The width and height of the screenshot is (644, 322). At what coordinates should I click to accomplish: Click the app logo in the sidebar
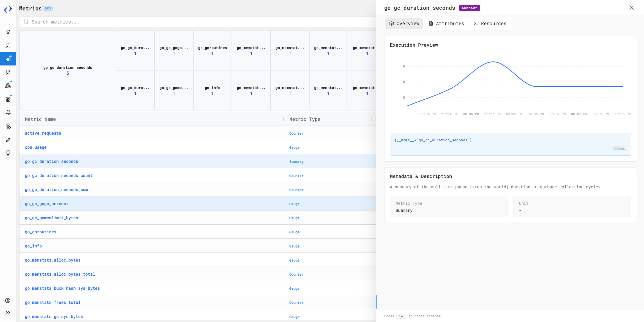pyautogui.click(x=8, y=9)
